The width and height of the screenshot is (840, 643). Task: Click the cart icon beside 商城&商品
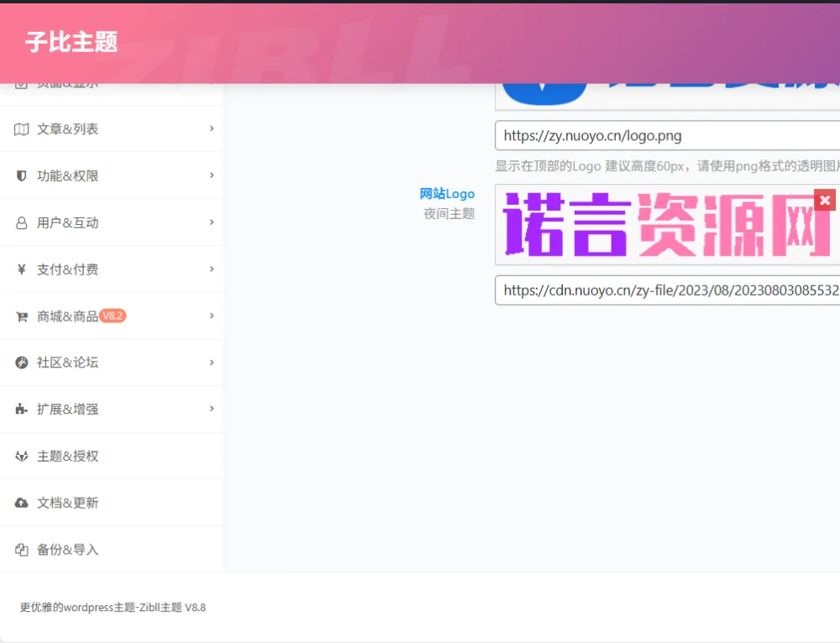[x=22, y=316]
